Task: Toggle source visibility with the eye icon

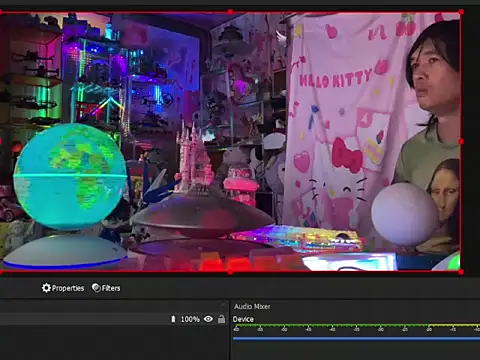Action: pos(208,319)
